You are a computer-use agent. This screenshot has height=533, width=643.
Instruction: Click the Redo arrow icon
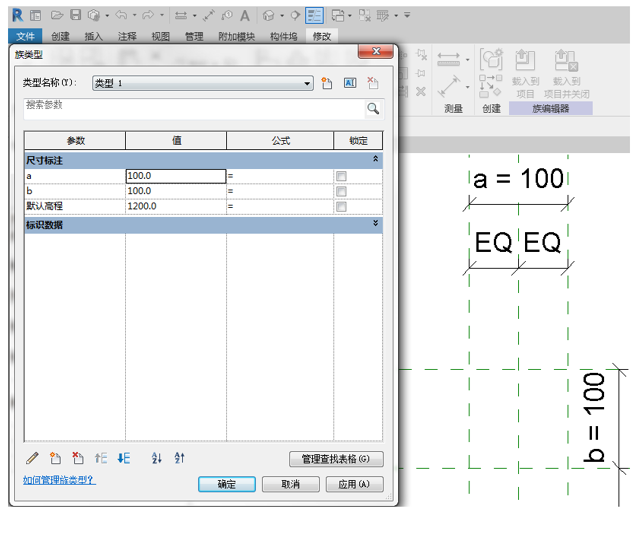(148, 15)
